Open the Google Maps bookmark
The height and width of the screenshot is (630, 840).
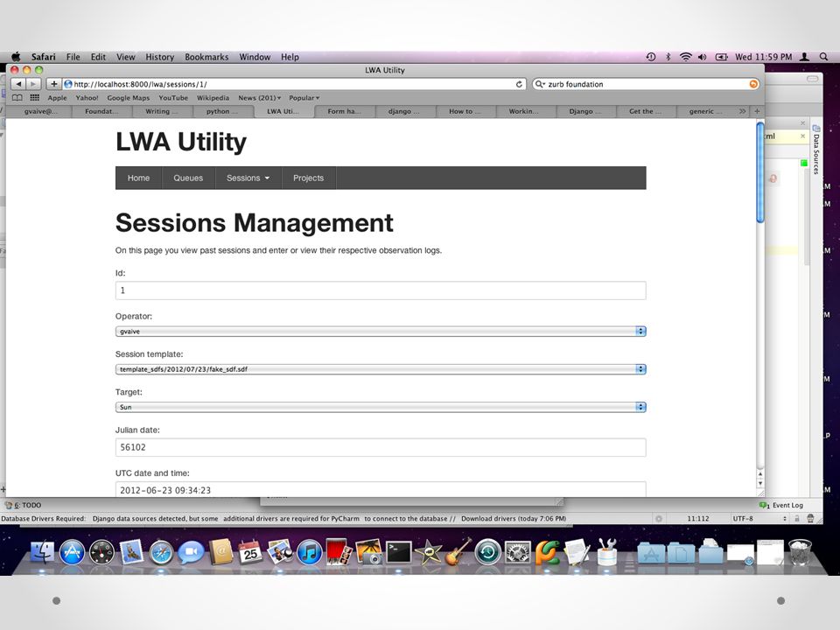tap(128, 97)
